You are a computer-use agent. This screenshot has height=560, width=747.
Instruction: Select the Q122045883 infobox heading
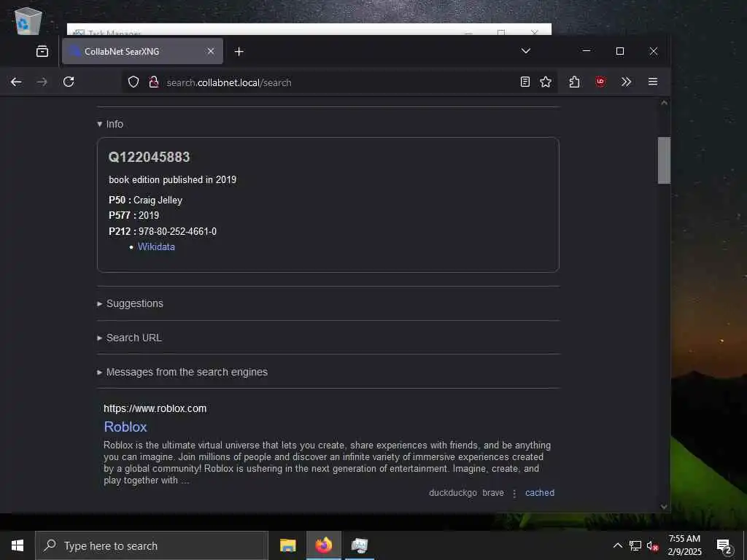pyautogui.click(x=149, y=157)
